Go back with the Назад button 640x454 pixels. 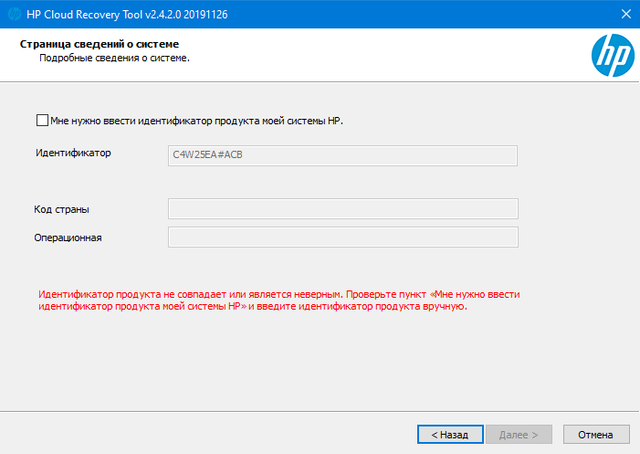(x=450, y=434)
